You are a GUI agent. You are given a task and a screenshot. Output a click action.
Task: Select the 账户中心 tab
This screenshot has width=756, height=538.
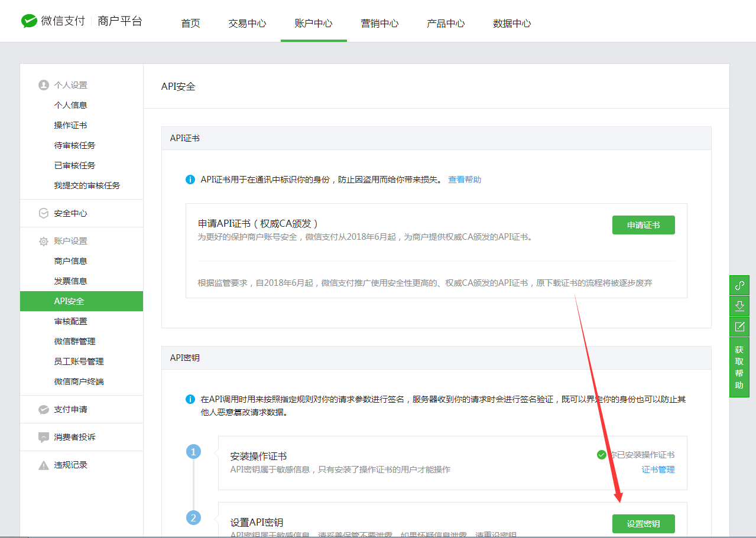click(314, 24)
